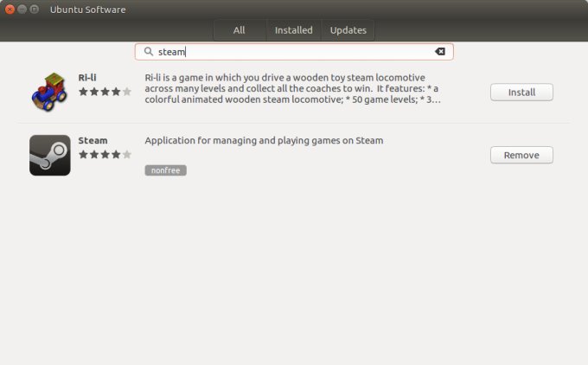Image resolution: width=588 pixels, height=365 pixels.
Task: Remove the Steam application
Action: tap(521, 155)
